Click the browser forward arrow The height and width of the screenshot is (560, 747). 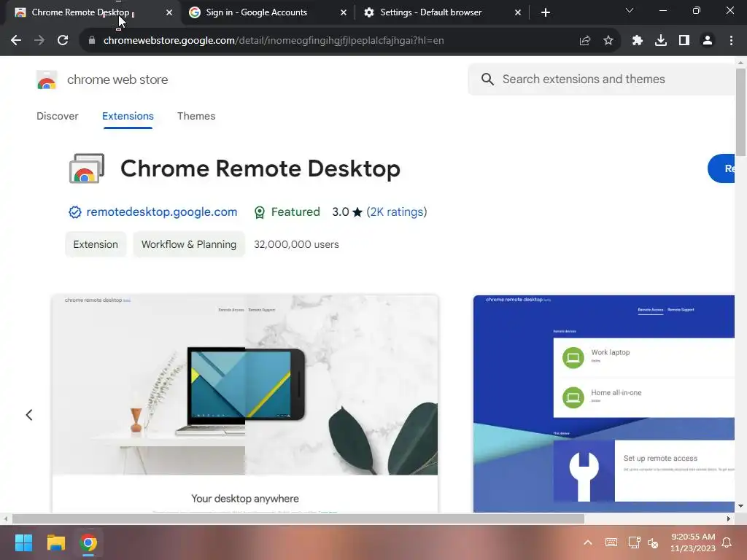[39, 41]
